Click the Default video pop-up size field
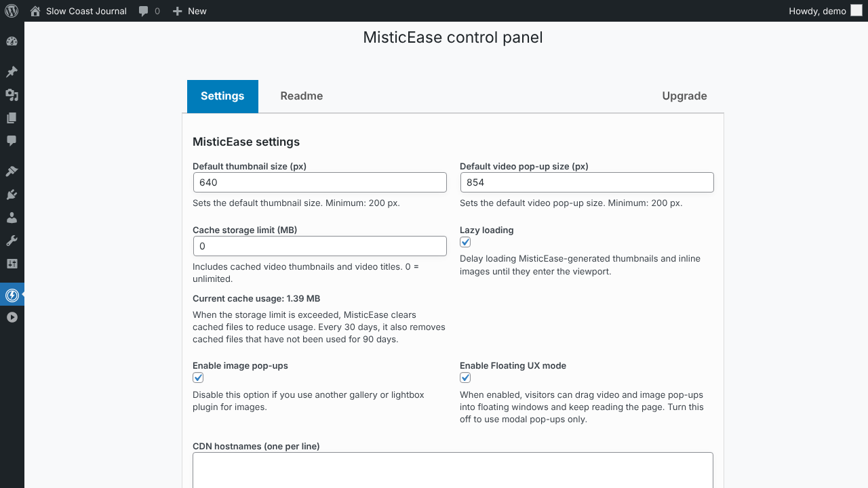868x488 pixels. (587, 182)
